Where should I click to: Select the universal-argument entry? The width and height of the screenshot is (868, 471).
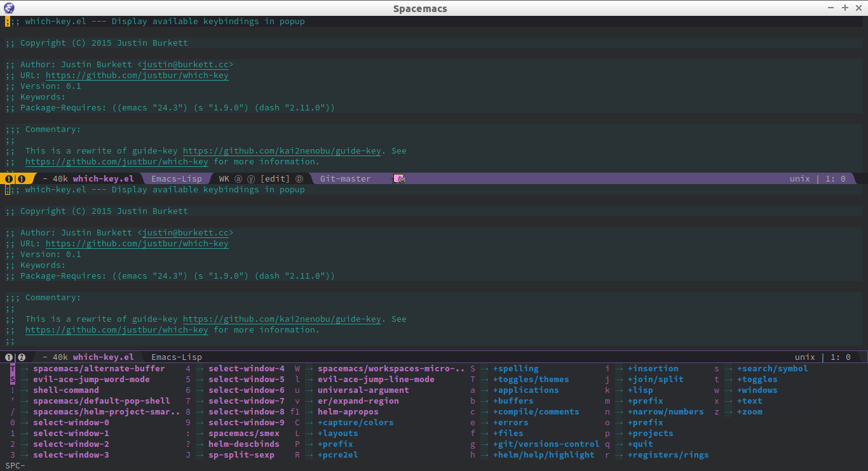pyautogui.click(x=363, y=390)
